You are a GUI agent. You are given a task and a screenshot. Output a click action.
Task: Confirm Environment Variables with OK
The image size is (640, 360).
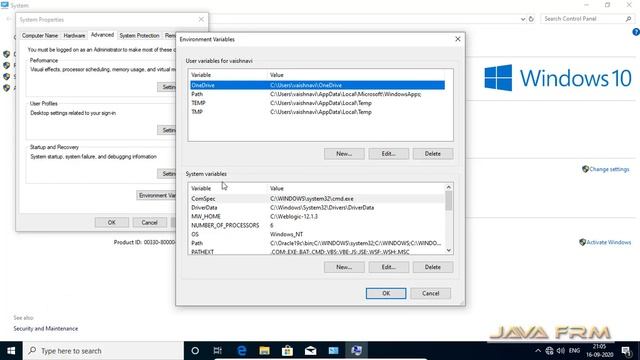click(386, 293)
